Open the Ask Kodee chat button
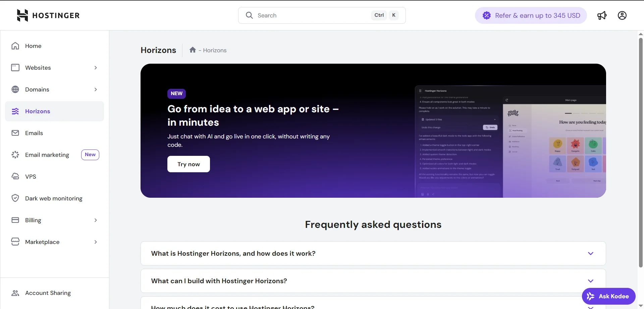The height and width of the screenshot is (309, 644). (x=608, y=296)
